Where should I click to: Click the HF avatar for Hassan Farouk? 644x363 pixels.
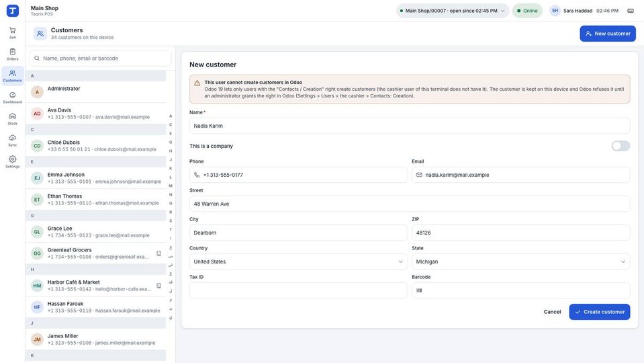point(38,307)
